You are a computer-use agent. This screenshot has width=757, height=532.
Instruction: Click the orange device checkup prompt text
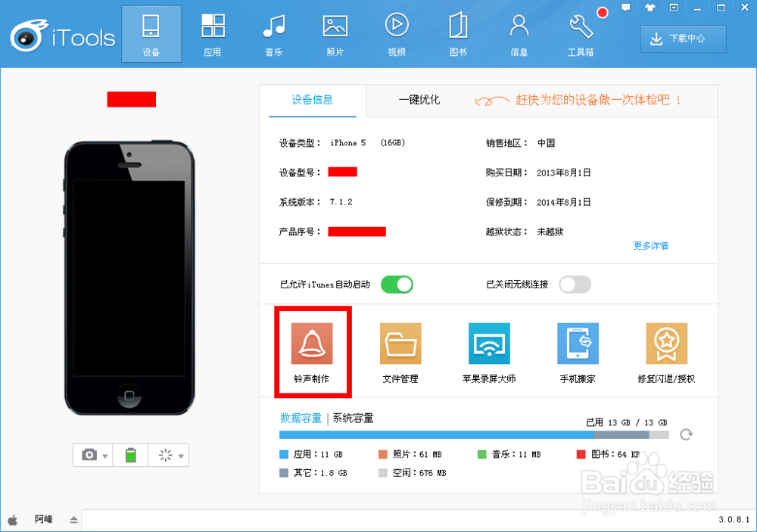[598, 100]
